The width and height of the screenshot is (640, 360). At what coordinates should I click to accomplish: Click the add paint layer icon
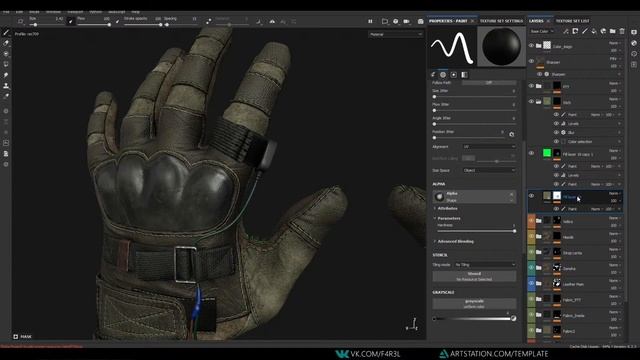584,31
